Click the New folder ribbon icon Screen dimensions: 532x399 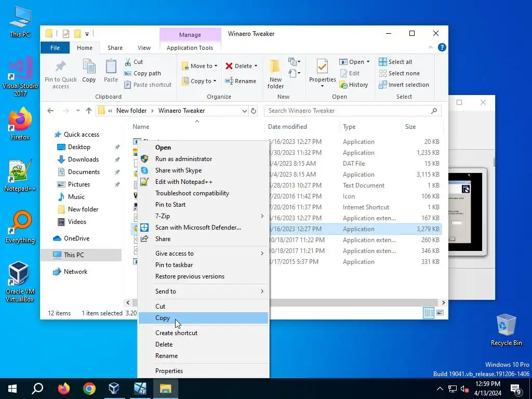click(275, 66)
